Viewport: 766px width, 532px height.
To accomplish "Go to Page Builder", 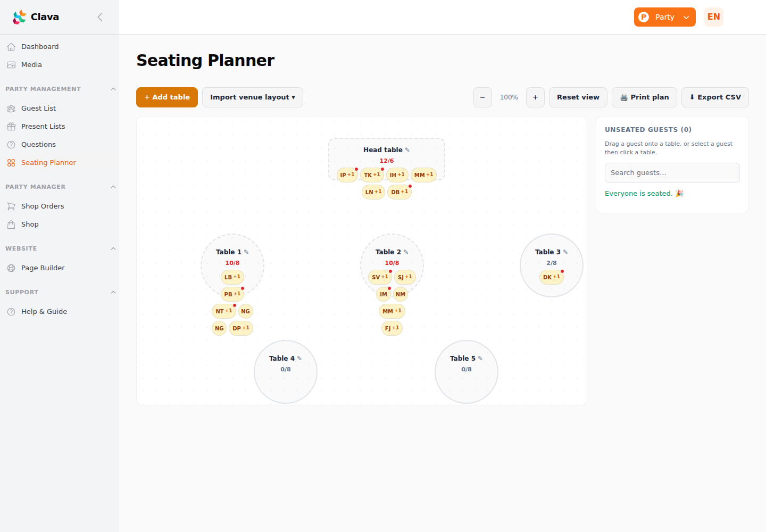I will [43, 268].
